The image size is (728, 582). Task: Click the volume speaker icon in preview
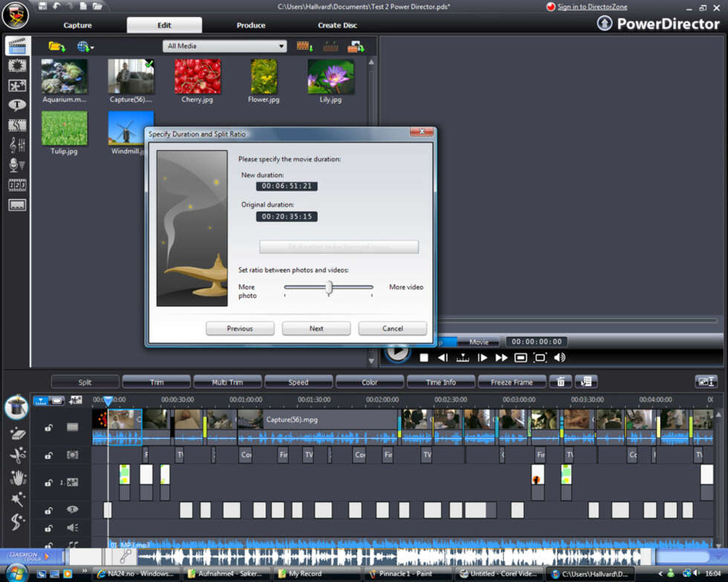[559, 357]
